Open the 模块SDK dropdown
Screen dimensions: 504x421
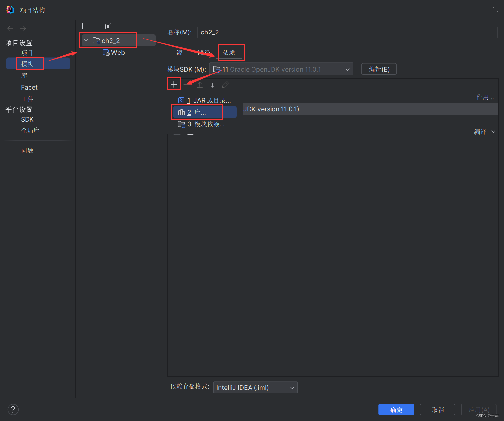click(281, 69)
